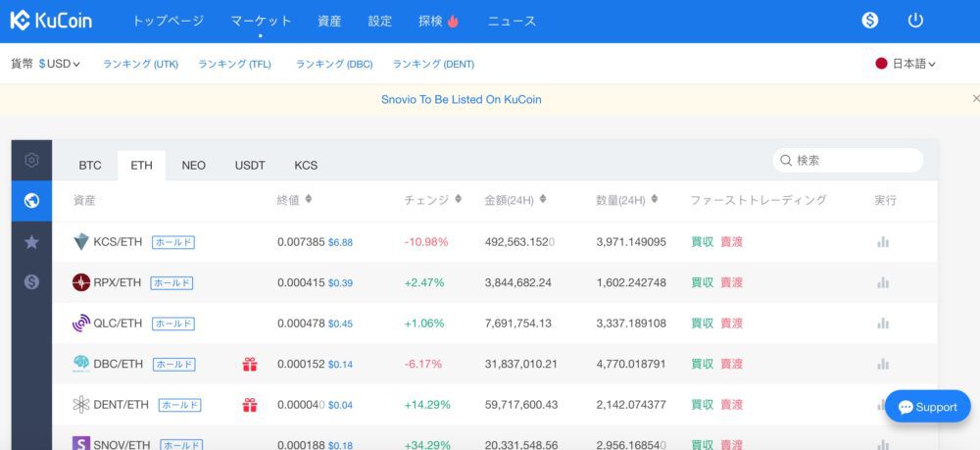Open 資産 in the nav bar
The height and width of the screenshot is (450, 980).
pos(329,21)
